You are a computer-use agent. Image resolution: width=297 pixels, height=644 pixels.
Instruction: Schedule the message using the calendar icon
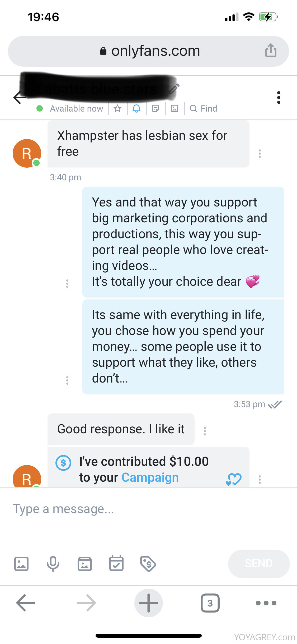point(116,564)
